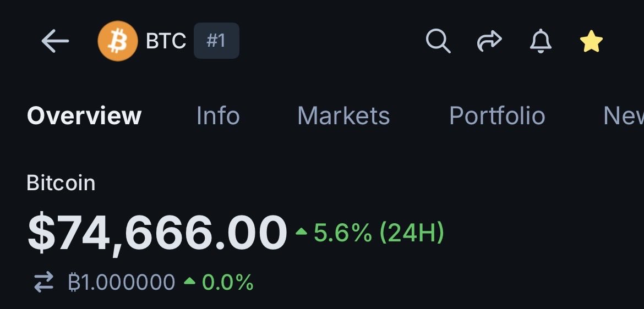The width and height of the screenshot is (644, 309).
Task: Set a price alert with the bell
Action: (x=541, y=41)
